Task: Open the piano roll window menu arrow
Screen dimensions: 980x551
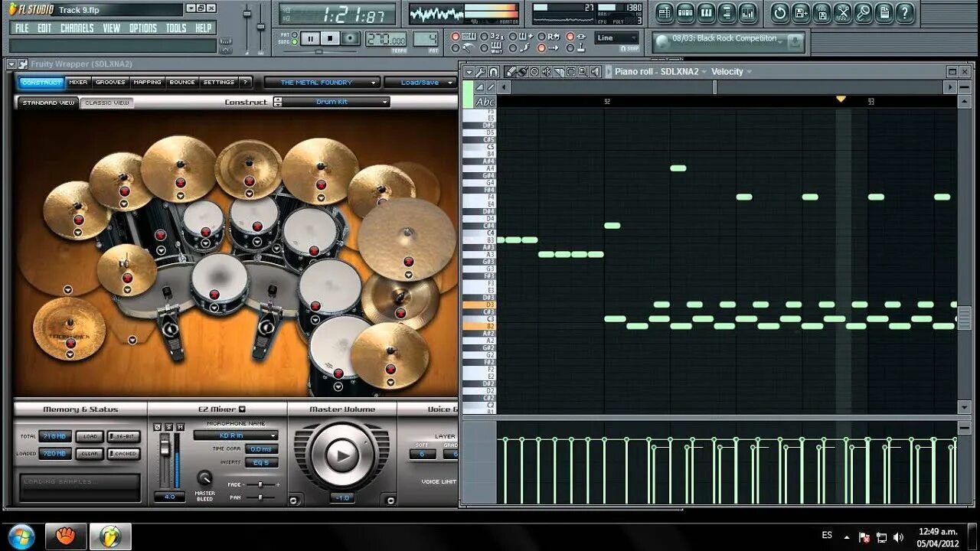Action: point(469,72)
